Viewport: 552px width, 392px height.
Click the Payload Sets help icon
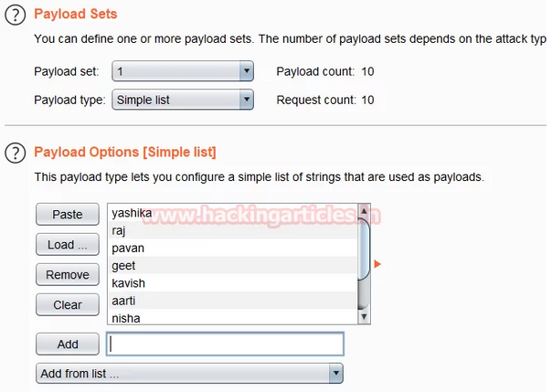point(15,16)
